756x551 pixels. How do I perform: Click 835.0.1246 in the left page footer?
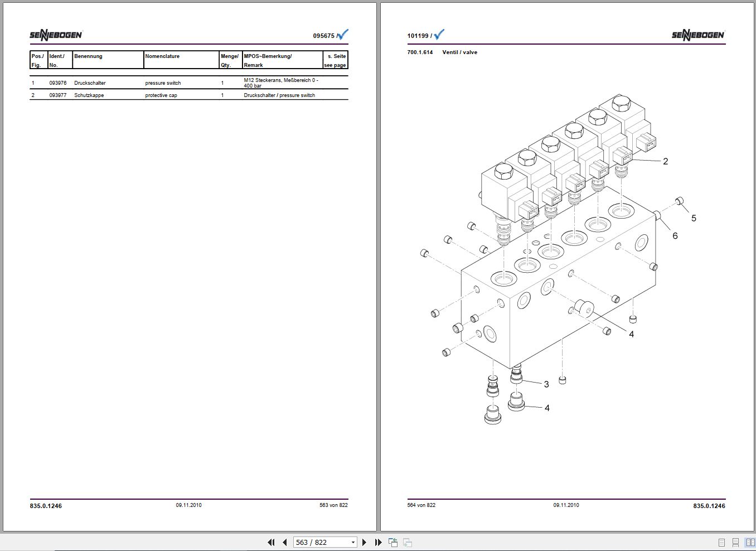tap(46, 506)
